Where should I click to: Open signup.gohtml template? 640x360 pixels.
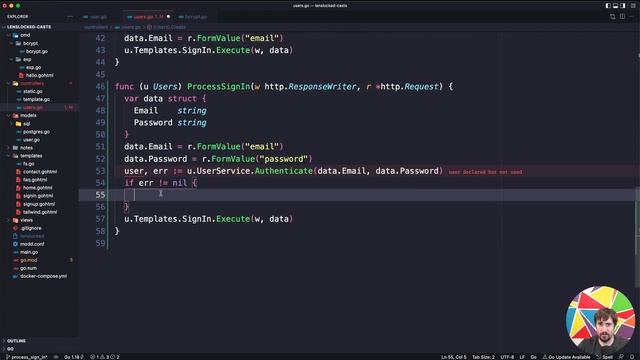pyautogui.click(x=38, y=204)
